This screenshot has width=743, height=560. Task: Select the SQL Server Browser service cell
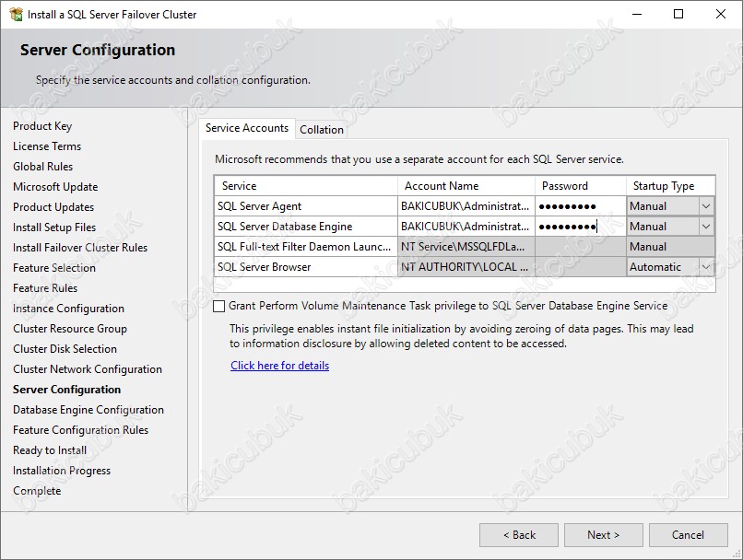coord(306,267)
